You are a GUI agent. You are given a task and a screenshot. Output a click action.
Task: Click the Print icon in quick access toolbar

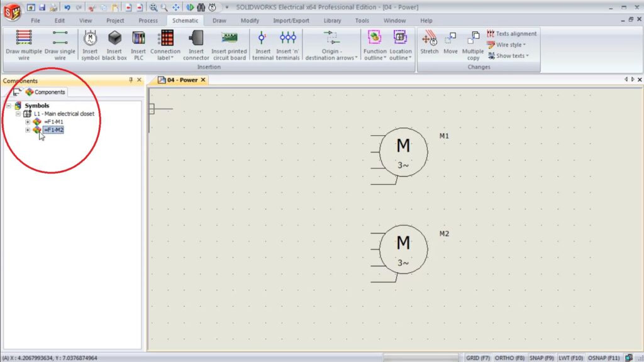(x=53, y=8)
